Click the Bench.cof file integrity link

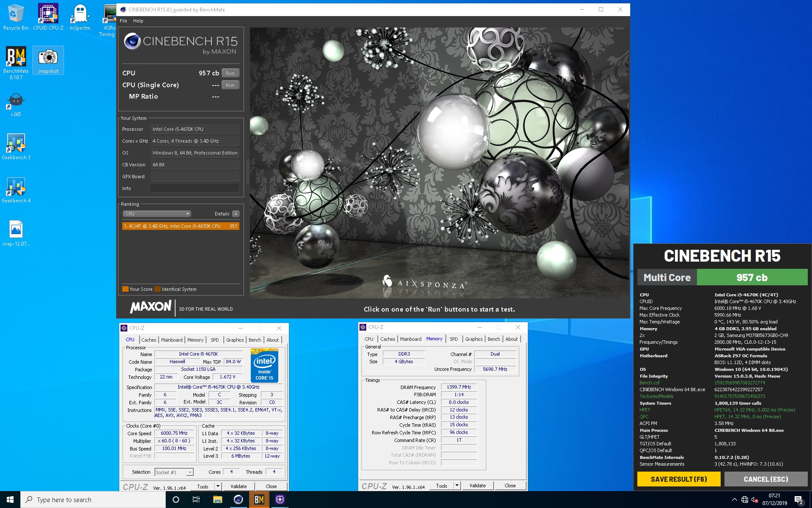click(x=649, y=383)
